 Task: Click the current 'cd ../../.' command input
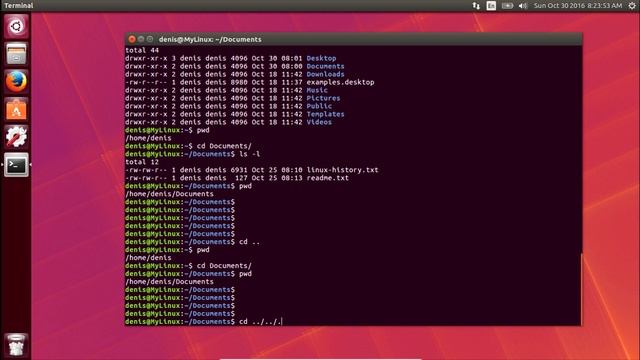point(260,322)
